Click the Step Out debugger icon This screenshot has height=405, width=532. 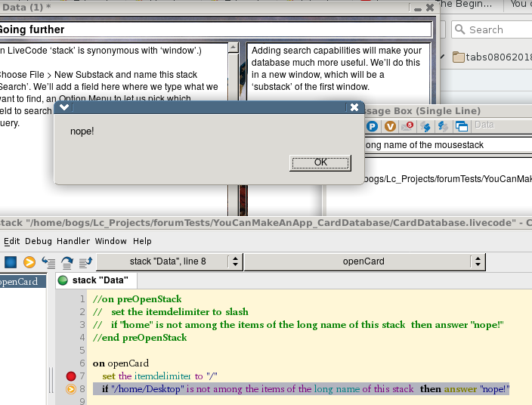point(85,262)
